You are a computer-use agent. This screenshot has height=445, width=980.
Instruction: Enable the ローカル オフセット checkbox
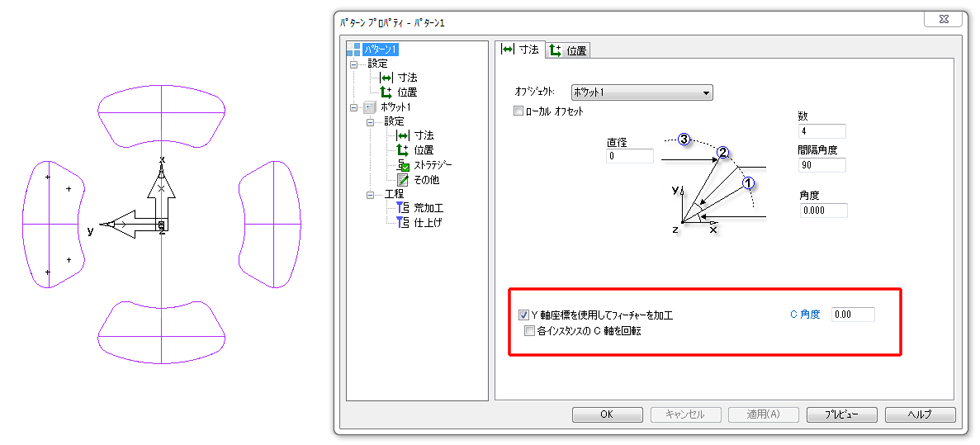click(x=518, y=111)
